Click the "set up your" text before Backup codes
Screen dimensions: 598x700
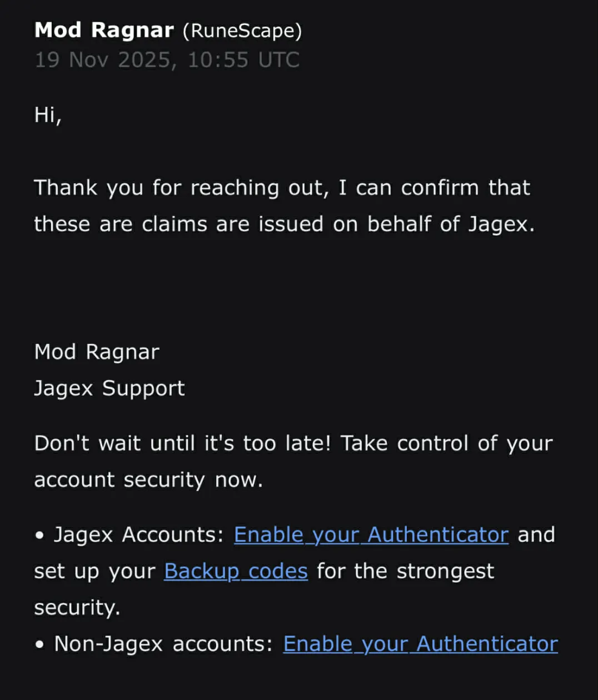coord(94,571)
